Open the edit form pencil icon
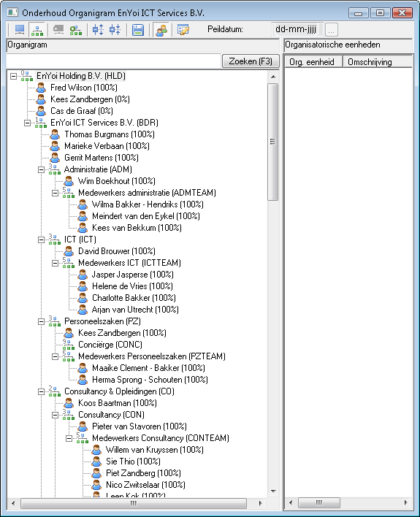Image resolution: width=420 pixels, height=517 pixels. (x=183, y=30)
